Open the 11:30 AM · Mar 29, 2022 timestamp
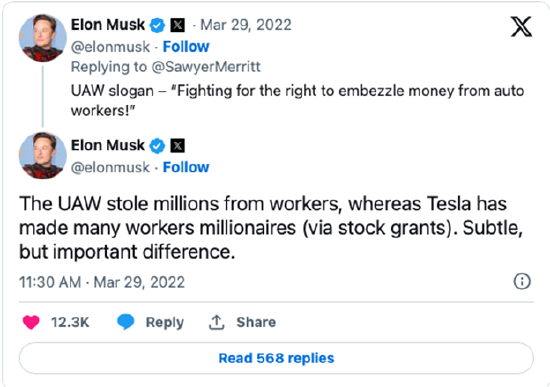Screen dimensions: 550x387 [x=102, y=282]
